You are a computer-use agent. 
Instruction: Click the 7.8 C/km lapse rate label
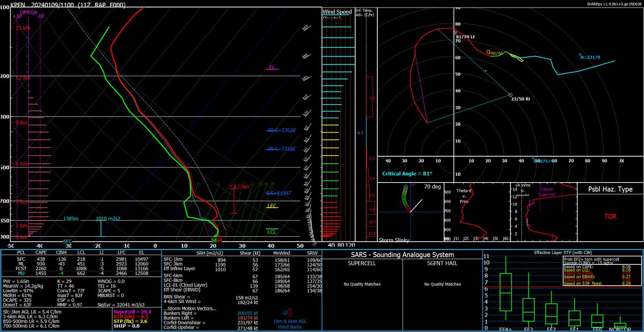[240, 187]
